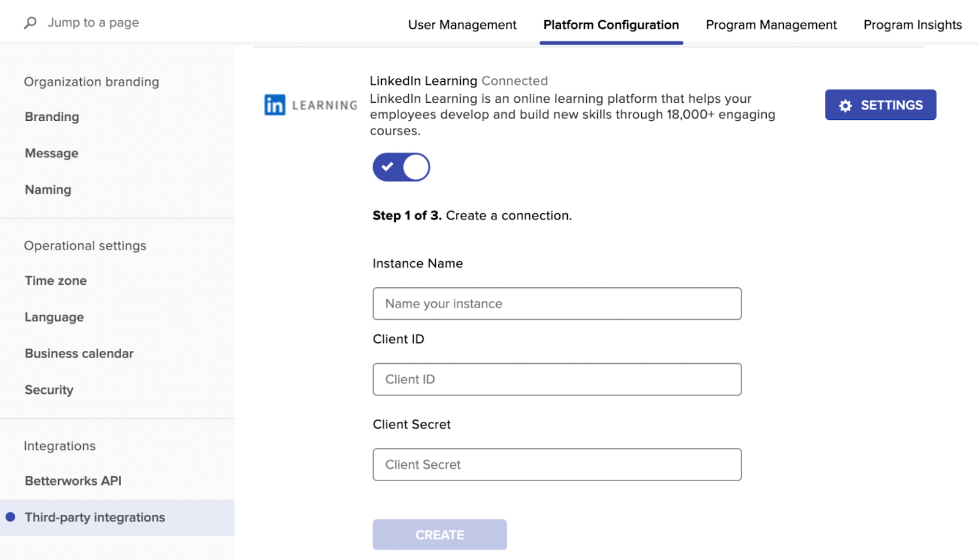The image size is (979, 560).
Task: Open Betterworks API page
Action: click(x=73, y=481)
